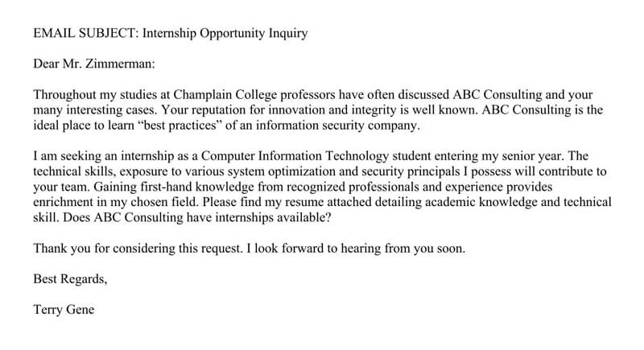Click the phrase "first-hand knowledge"
This screenshot has width=644, height=350.
pos(162,187)
